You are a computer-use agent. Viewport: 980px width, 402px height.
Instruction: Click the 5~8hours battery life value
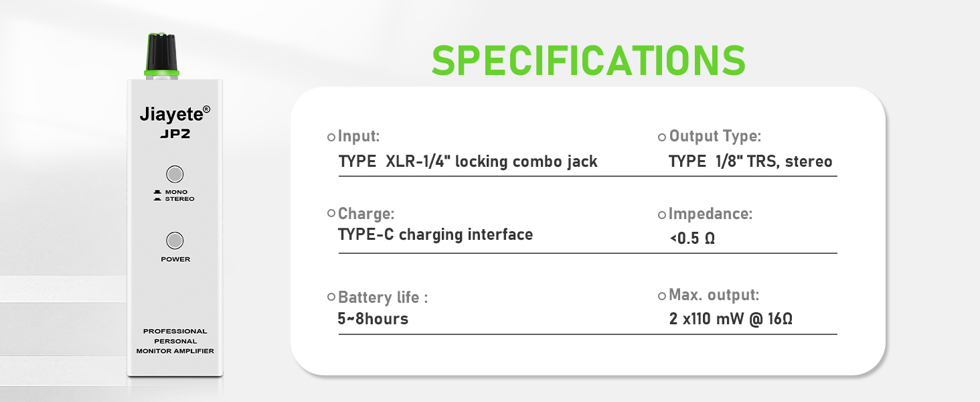(x=373, y=318)
